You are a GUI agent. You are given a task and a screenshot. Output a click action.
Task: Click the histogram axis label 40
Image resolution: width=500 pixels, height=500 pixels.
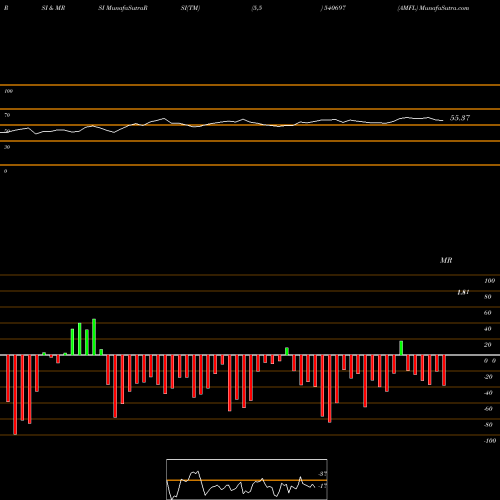pyautogui.click(x=487, y=329)
